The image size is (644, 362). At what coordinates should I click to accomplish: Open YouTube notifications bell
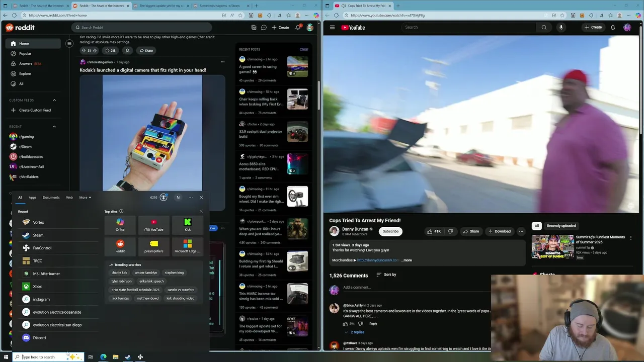(x=613, y=28)
